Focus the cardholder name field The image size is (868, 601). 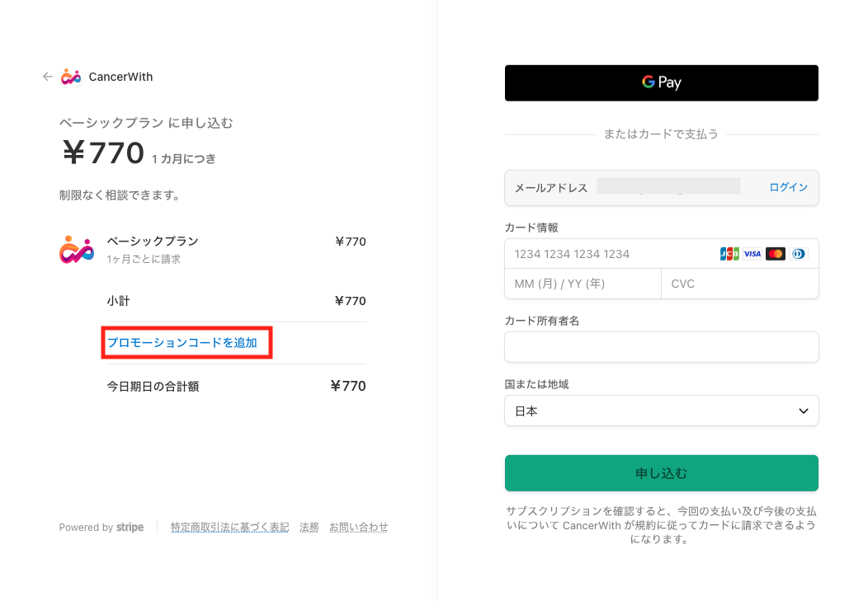[661, 347]
